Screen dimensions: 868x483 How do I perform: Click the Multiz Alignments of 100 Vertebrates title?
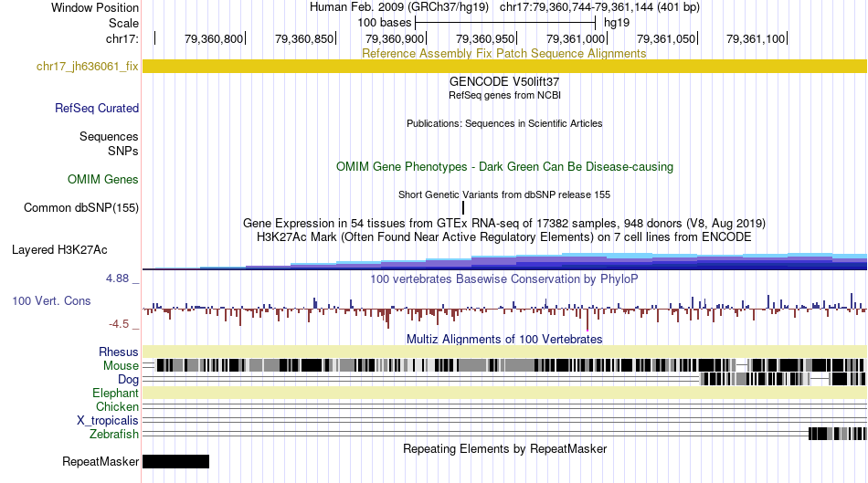click(x=504, y=339)
